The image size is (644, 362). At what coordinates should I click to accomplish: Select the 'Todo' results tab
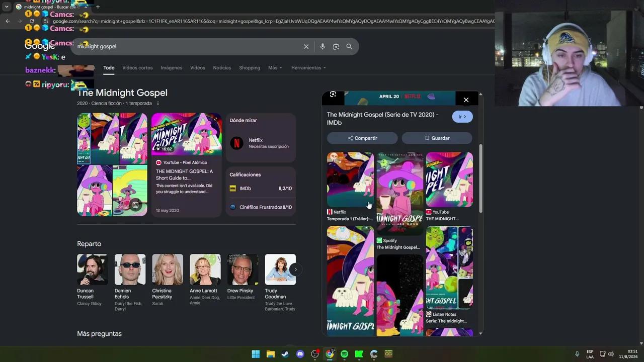tap(109, 68)
